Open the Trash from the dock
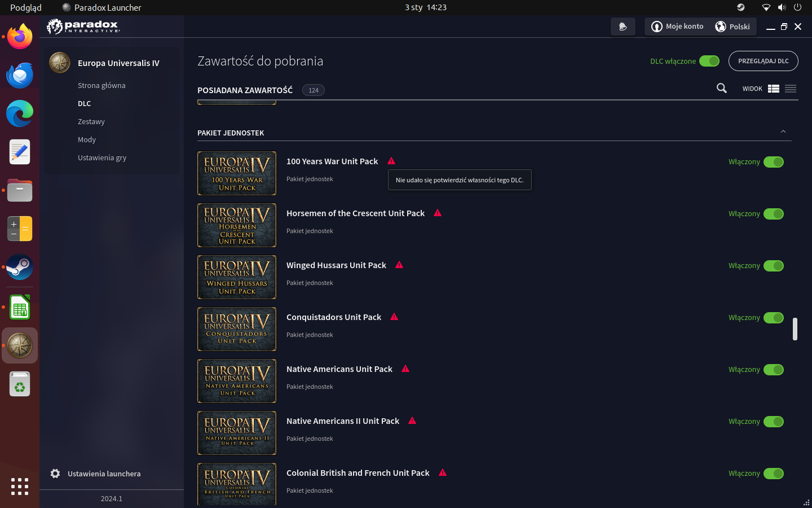812x508 pixels. 20,384
